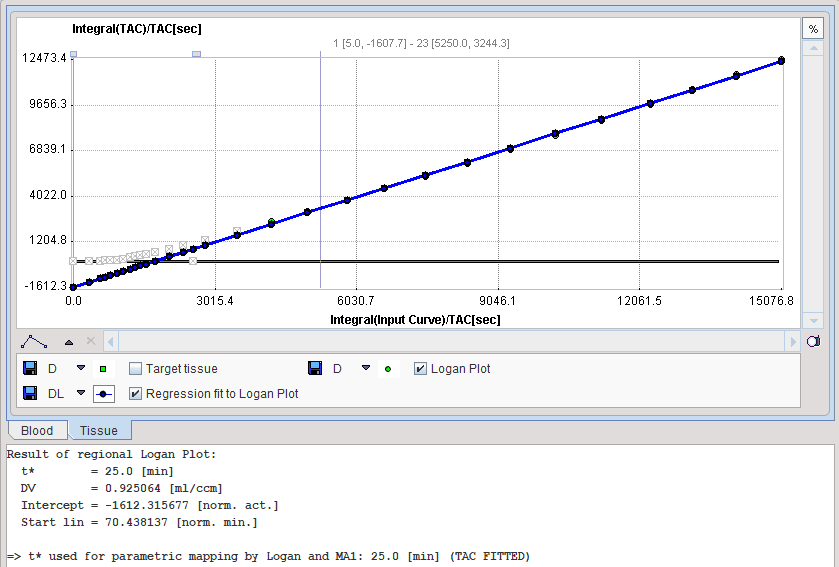Click the 'Start lin = 70.438137' result line
This screenshot has width=839, height=567.
pyautogui.click(x=139, y=523)
